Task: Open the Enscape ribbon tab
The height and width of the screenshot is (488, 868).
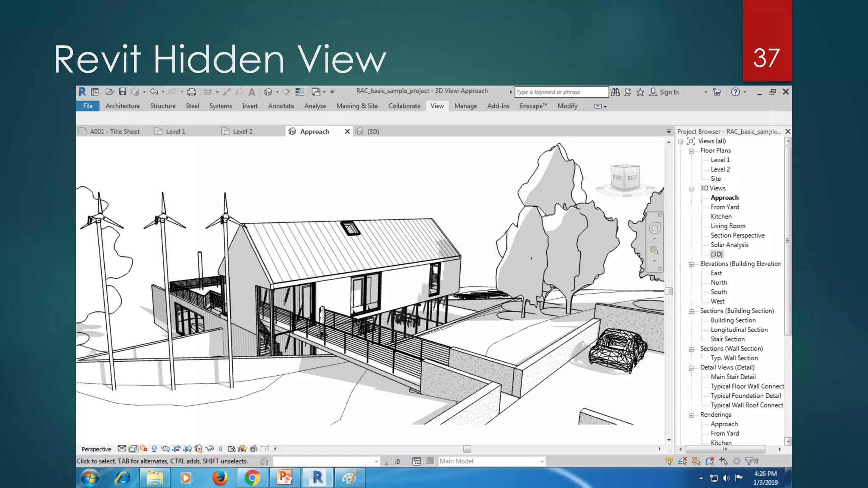Action: [x=533, y=106]
